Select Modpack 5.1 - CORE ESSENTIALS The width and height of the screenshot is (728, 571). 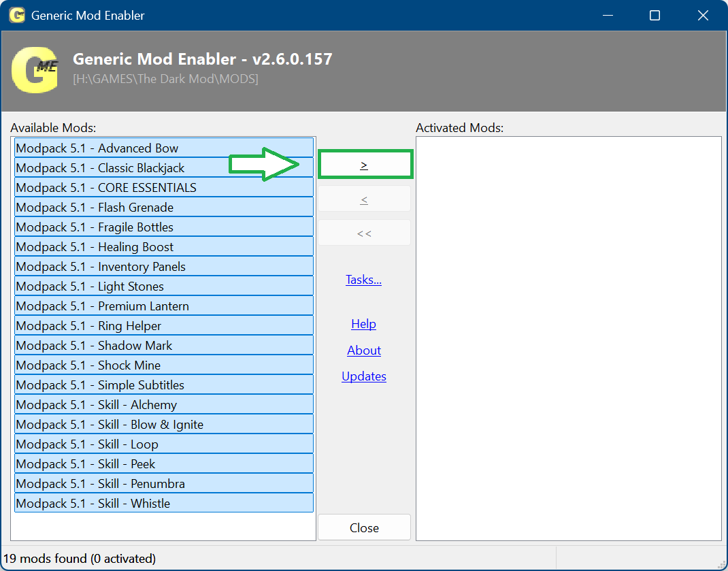click(x=164, y=187)
